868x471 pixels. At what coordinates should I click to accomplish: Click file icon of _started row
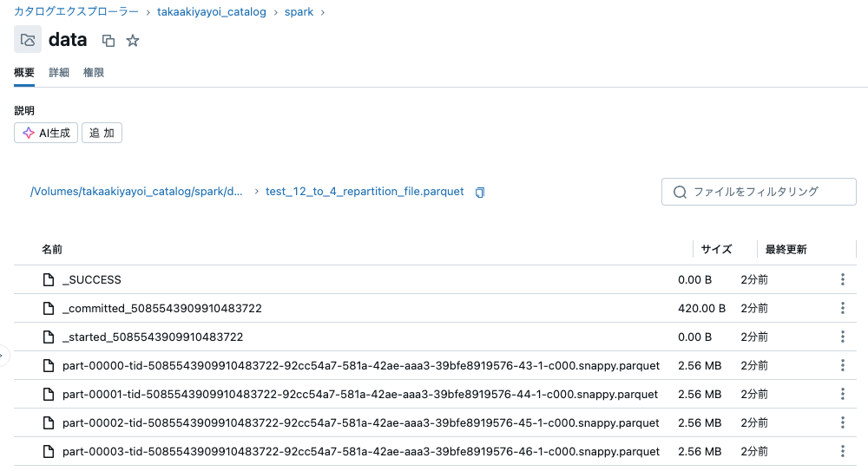pos(49,337)
